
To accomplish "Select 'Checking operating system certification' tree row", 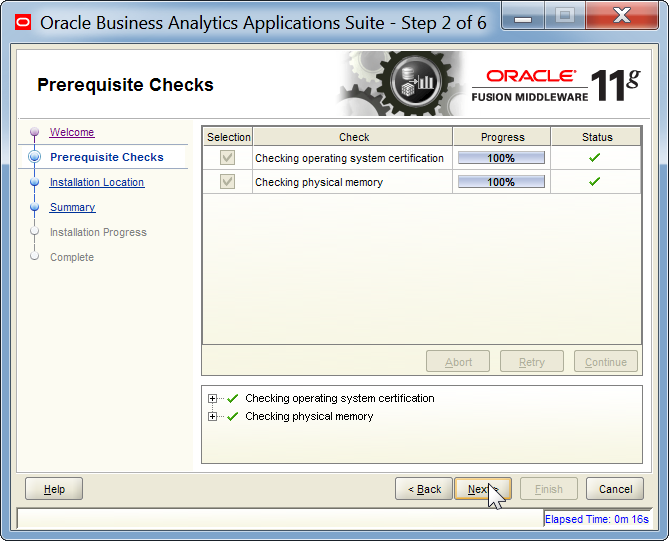I will [340, 398].
